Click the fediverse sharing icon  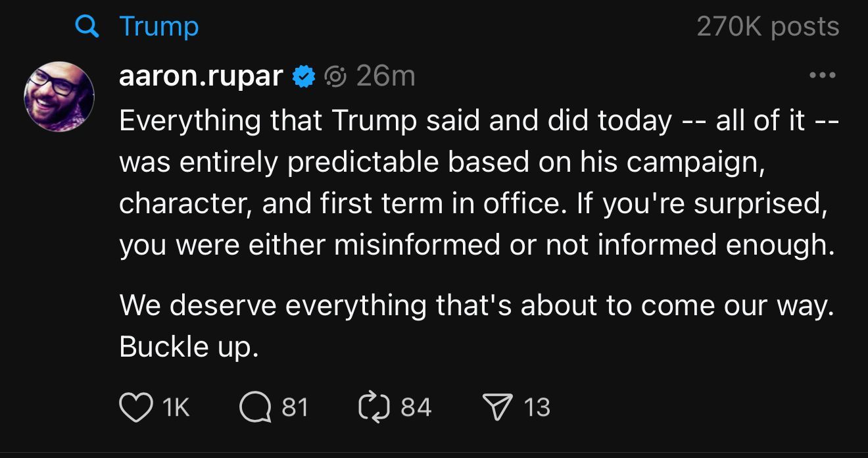[x=335, y=77]
